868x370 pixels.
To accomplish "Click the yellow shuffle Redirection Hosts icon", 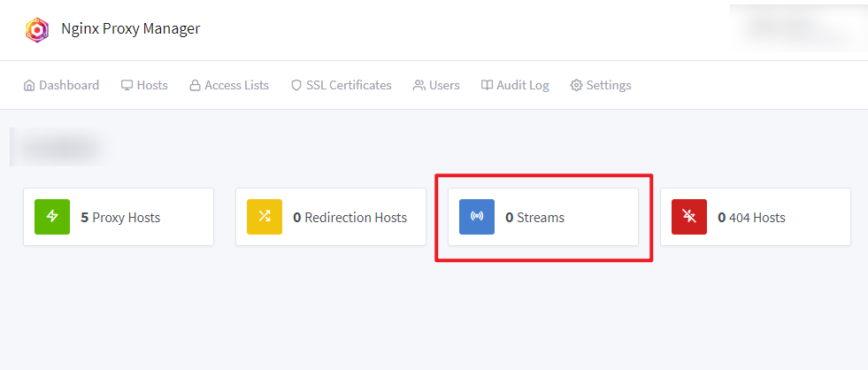I will tap(265, 217).
